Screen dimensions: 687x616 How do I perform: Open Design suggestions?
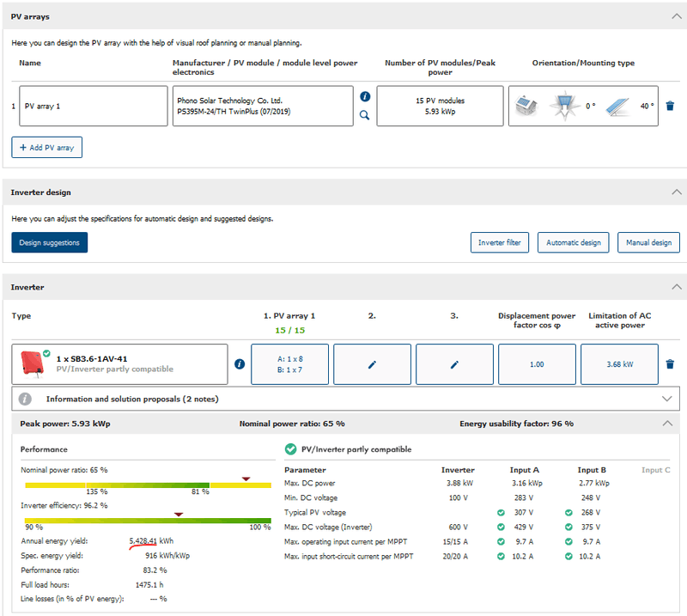[x=49, y=242]
